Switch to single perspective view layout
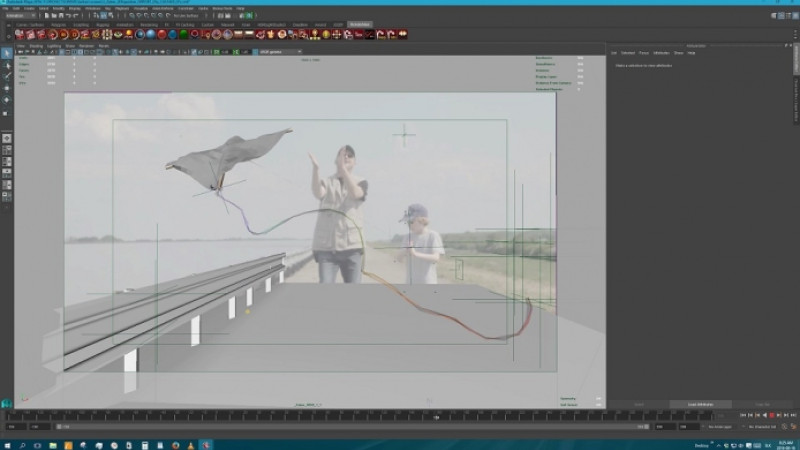Screen dimensions: 800x450 tap(7, 138)
